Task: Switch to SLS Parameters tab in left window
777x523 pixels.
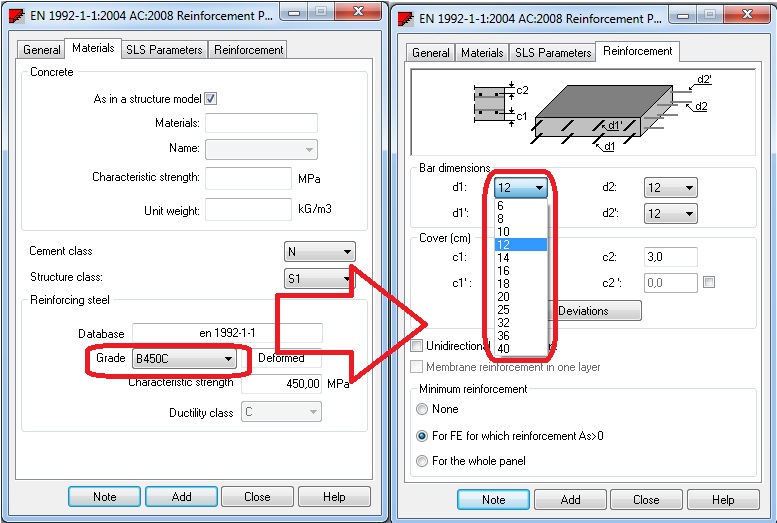Action: pos(164,50)
